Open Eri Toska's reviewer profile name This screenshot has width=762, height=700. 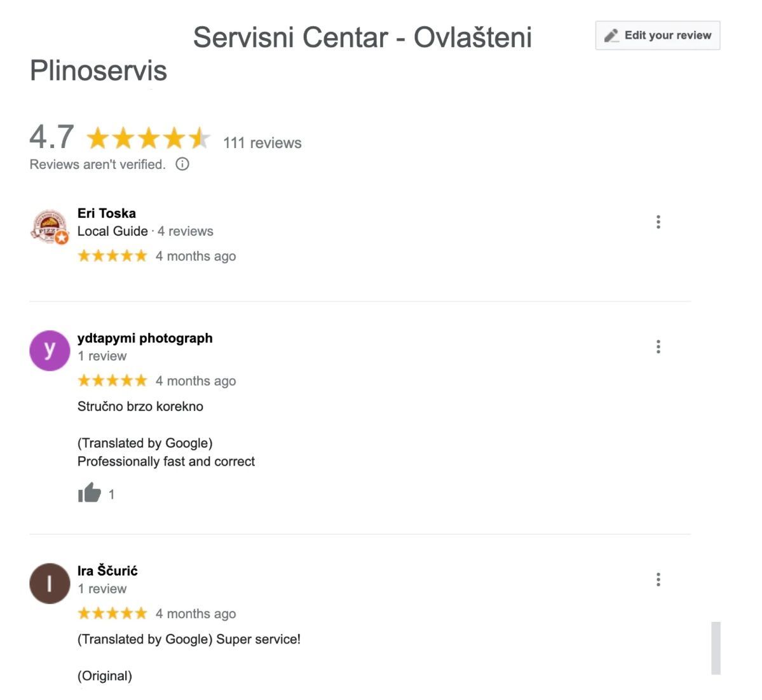click(107, 213)
